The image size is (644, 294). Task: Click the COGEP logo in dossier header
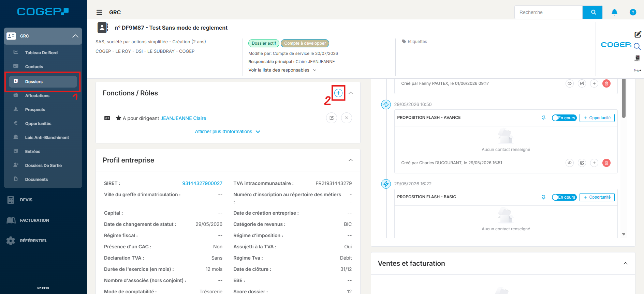click(x=616, y=45)
